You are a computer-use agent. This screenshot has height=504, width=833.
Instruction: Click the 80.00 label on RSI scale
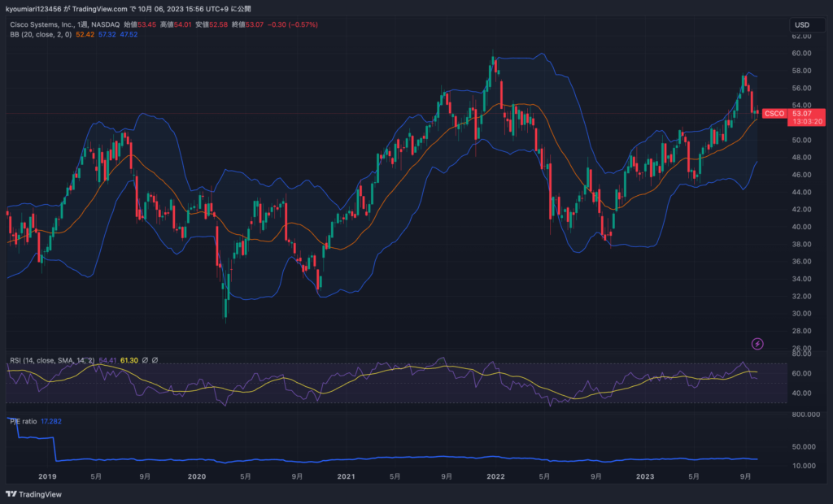[x=801, y=354]
